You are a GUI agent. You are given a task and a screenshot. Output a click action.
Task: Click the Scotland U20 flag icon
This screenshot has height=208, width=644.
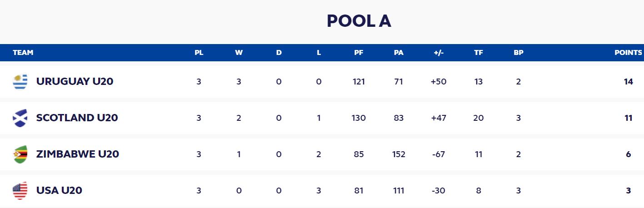click(20, 118)
